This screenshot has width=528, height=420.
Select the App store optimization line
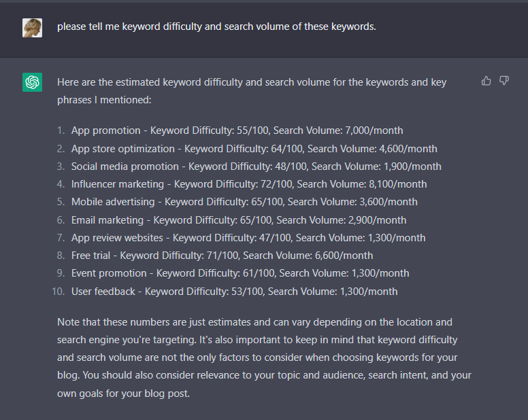tap(254, 149)
